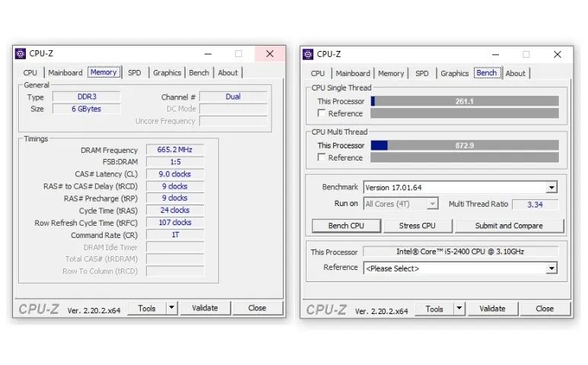Image resolution: width=588 pixels, height=365 pixels.
Task: Click the empty Uncore Frequency field
Action: pyautogui.click(x=234, y=121)
